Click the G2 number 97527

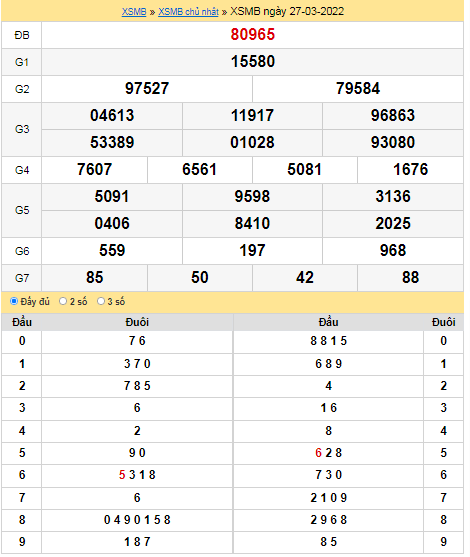click(x=147, y=88)
